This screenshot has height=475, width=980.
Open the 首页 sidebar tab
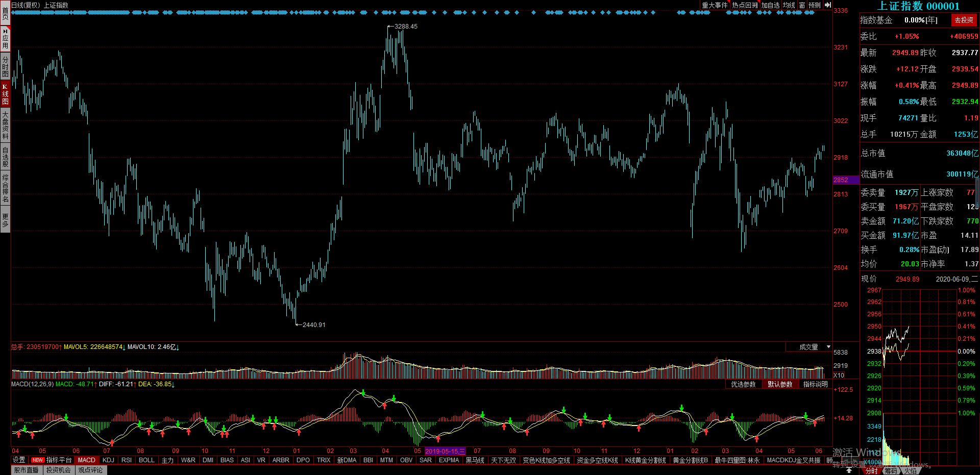[5, 13]
